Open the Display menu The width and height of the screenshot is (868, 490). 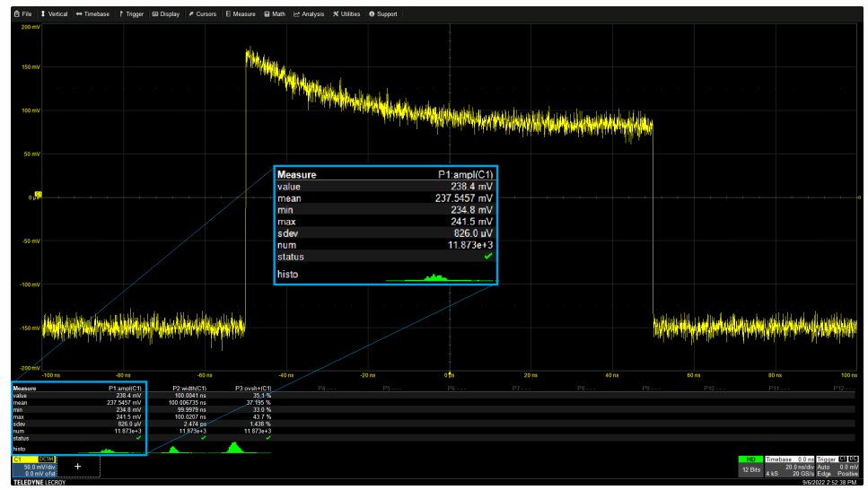click(166, 14)
